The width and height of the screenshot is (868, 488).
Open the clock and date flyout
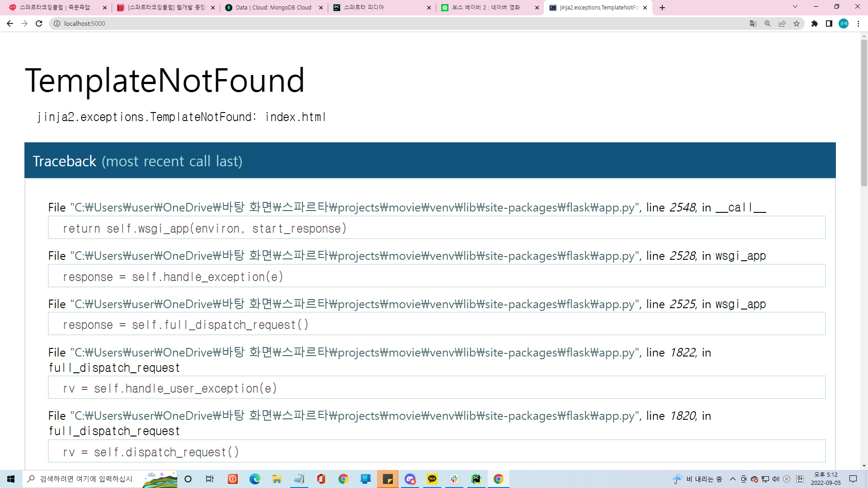(826, 479)
